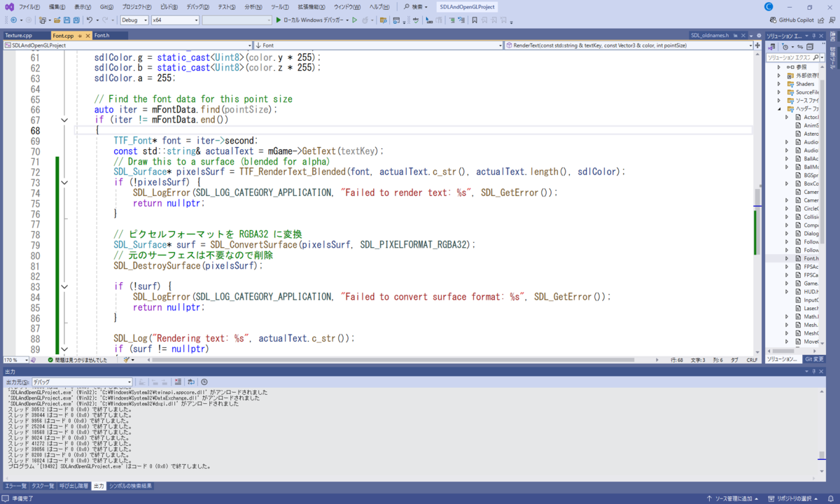Toggle word wrap in the output pane
The width and height of the screenshot is (840, 504).
190,382
